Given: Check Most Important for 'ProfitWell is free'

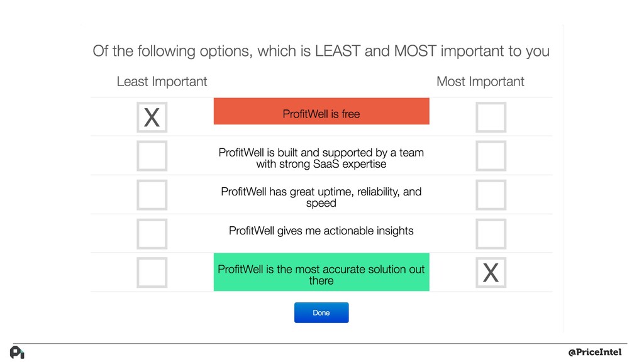Looking at the screenshot, I should coord(491,118).
